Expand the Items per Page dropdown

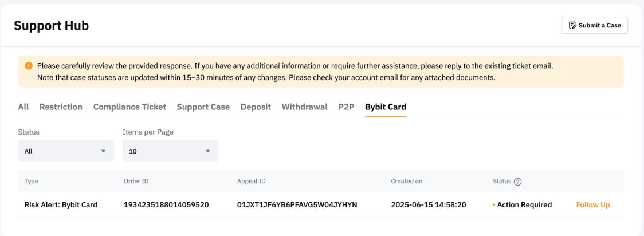170,151
